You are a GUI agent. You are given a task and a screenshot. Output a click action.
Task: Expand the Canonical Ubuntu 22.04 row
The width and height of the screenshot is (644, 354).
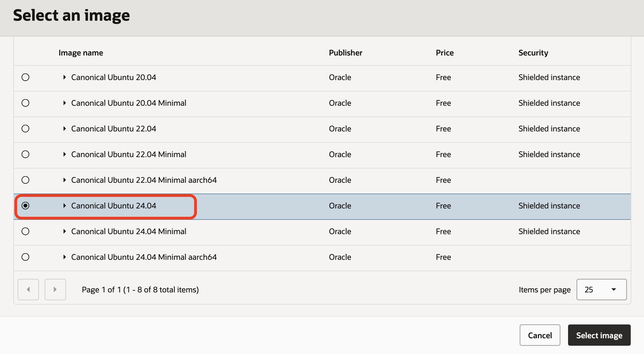point(65,129)
